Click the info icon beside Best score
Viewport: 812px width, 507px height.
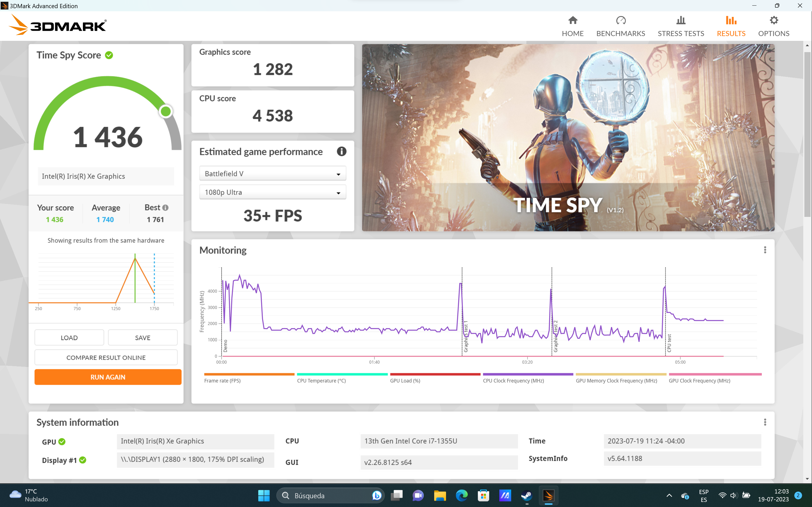click(166, 208)
